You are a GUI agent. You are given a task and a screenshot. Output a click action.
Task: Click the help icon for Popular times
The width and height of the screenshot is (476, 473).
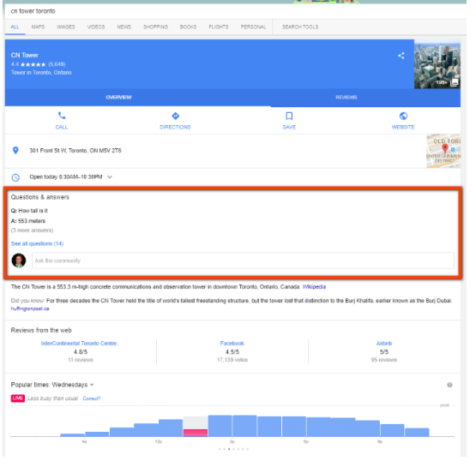[x=449, y=385]
